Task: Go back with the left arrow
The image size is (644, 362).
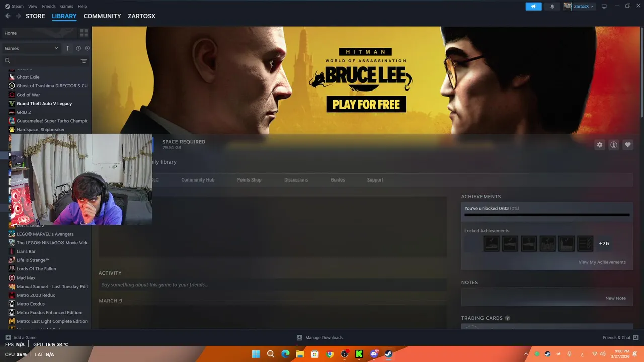Action: point(8,16)
